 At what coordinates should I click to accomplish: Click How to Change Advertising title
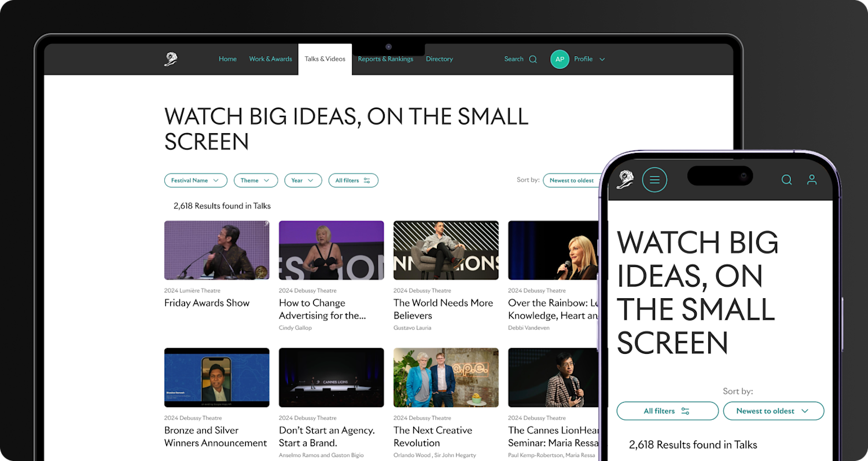tap(322, 309)
